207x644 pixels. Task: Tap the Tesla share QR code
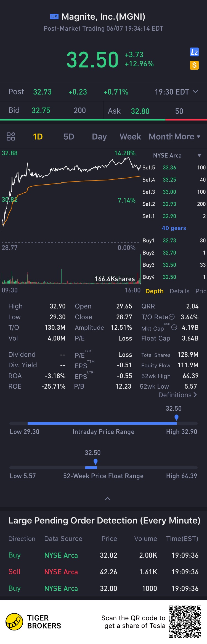[185, 622]
